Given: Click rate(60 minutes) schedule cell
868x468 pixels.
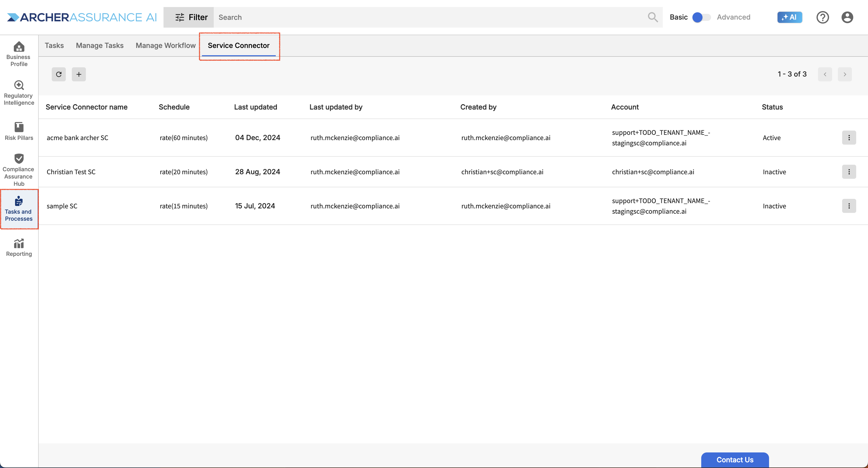Looking at the screenshot, I should coord(184,138).
